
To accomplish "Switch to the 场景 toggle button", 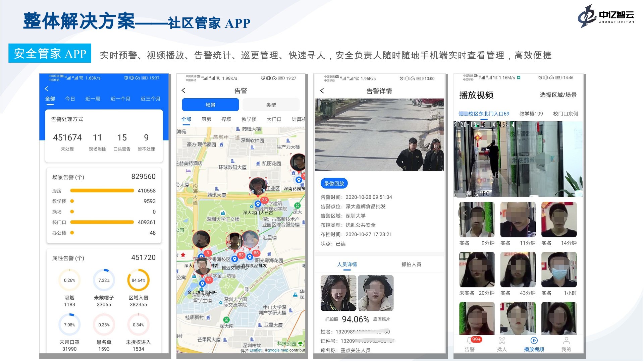I will click(210, 105).
